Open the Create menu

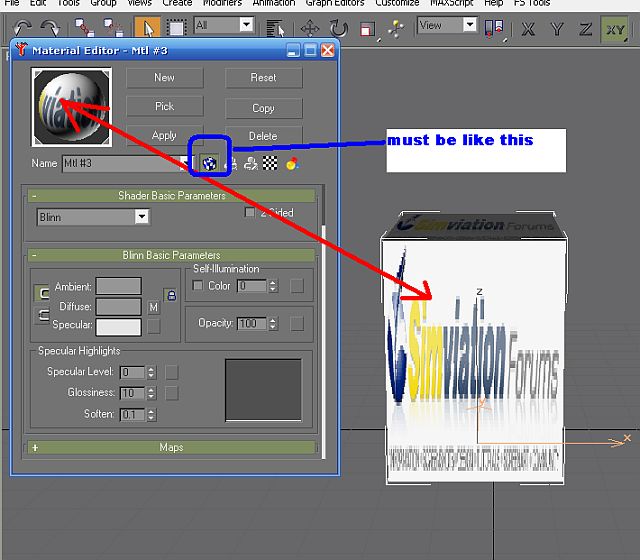[x=177, y=3]
